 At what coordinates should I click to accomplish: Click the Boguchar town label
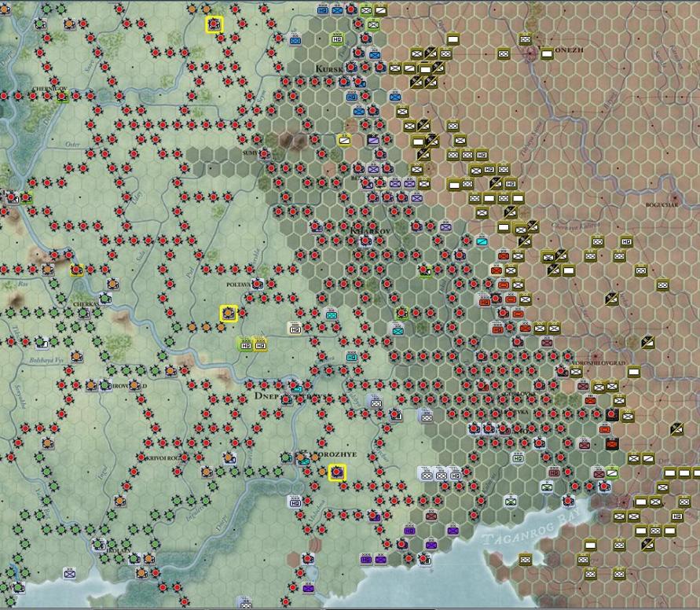[662, 205]
